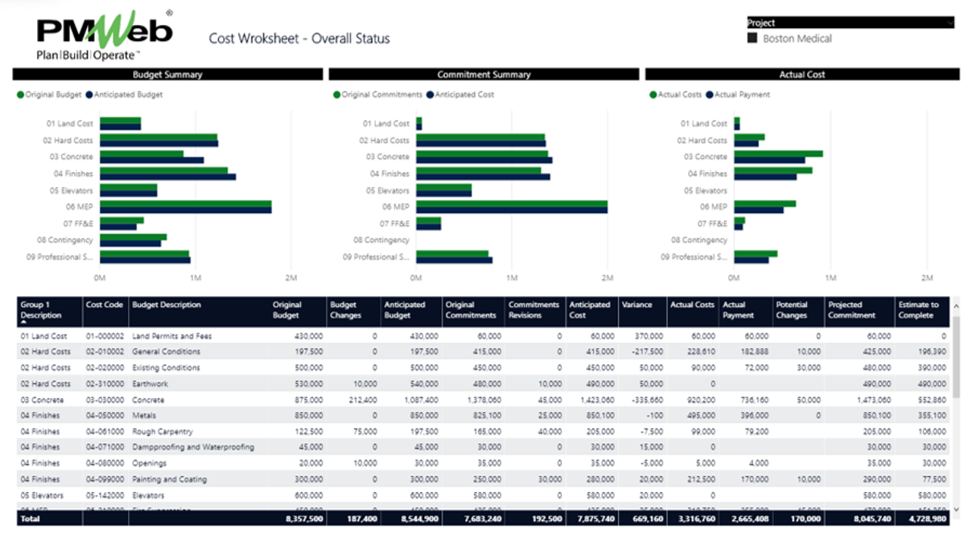
Task: Click the table scrollbar down arrow
Action: 956,509
